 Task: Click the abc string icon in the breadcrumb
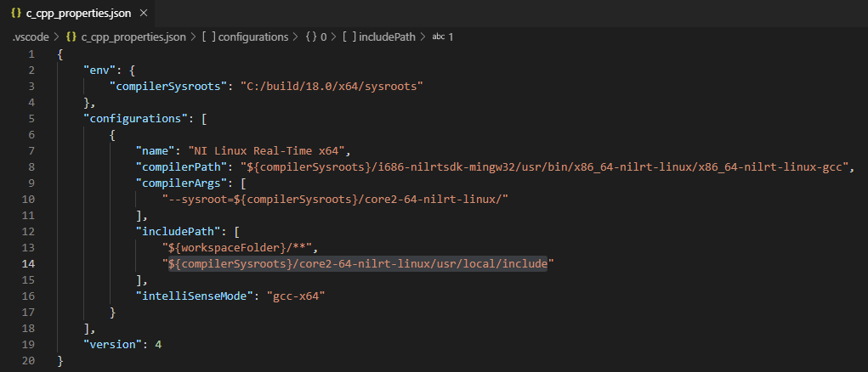[x=439, y=37]
